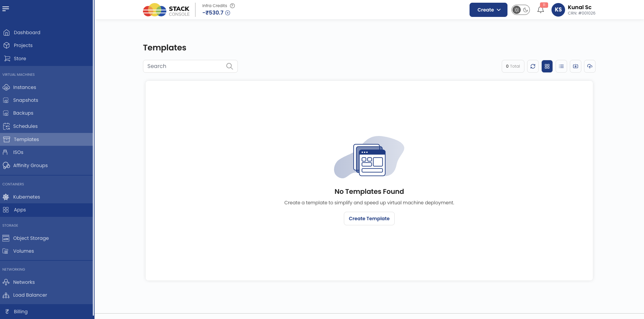
Task: Open notifications bell
Action: (541, 10)
